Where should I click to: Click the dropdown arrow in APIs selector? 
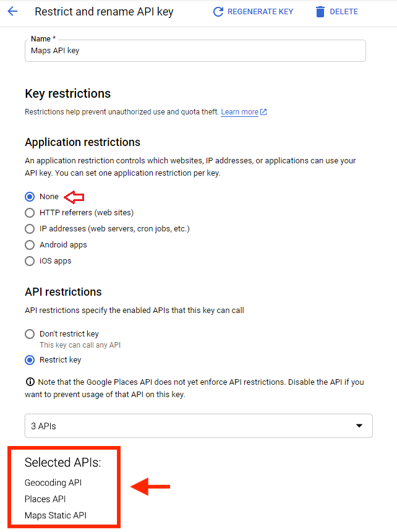(x=359, y=426)
